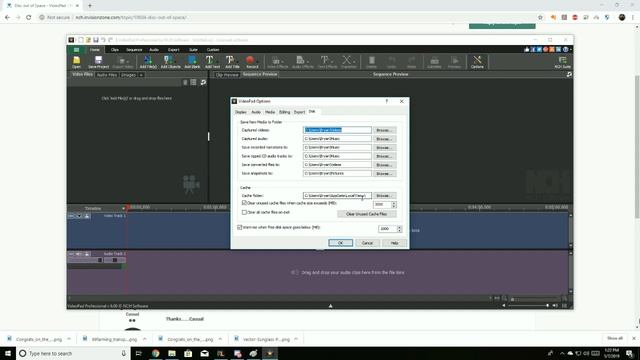Click the Text Effects toolbar icon

click(327, 62)
